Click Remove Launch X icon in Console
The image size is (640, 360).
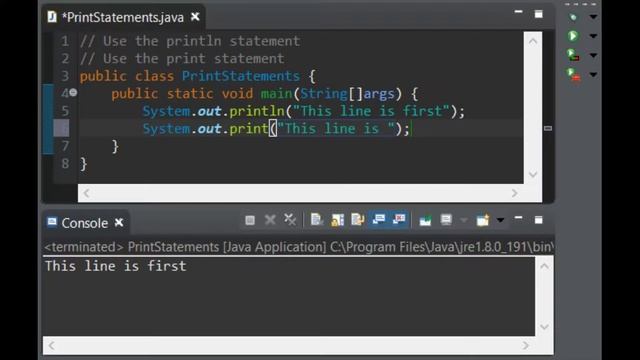(x=270, y=220)
